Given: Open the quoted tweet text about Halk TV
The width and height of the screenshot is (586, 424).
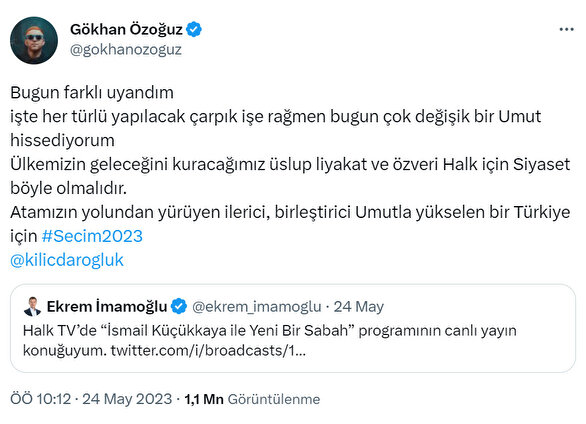Looking at the screenshot, I should pyautogui.click(x=270, y=341).
